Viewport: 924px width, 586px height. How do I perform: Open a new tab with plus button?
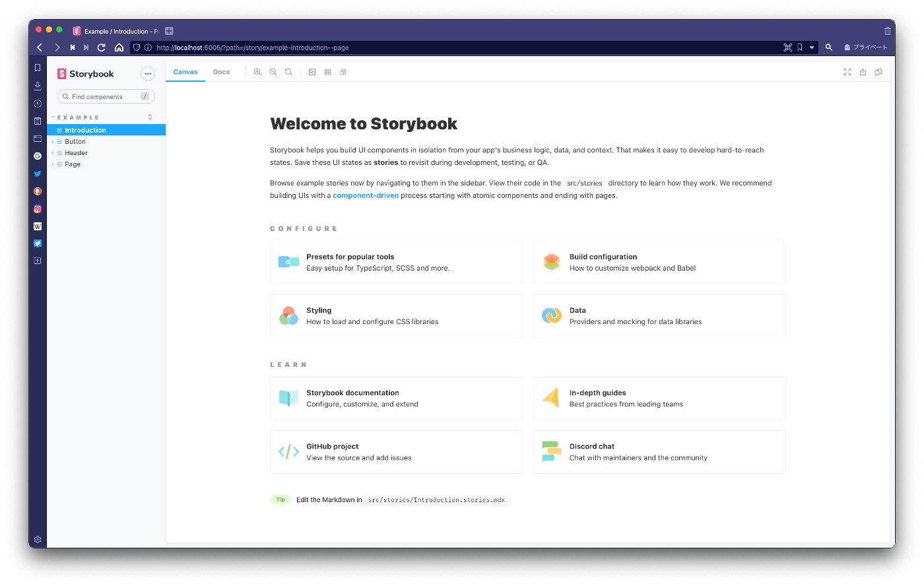click(x=169, y=31)
